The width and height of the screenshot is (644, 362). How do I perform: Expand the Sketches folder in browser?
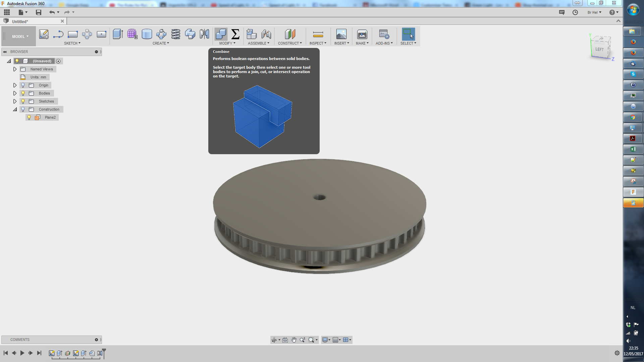coord(15,101)
